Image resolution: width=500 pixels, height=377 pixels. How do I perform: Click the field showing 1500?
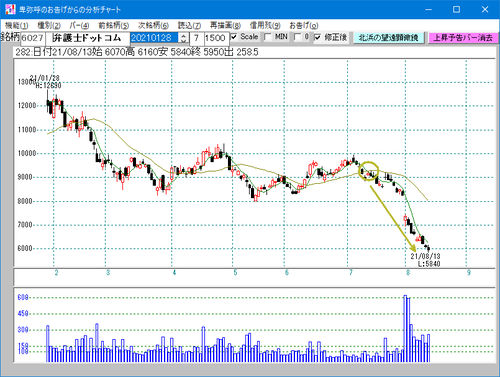(216, 38)
